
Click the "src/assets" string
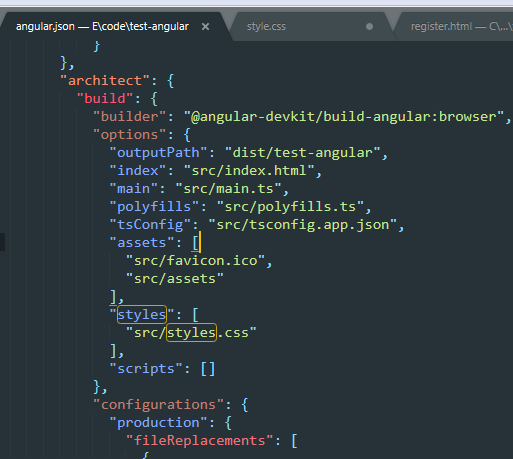pos(175,279)
